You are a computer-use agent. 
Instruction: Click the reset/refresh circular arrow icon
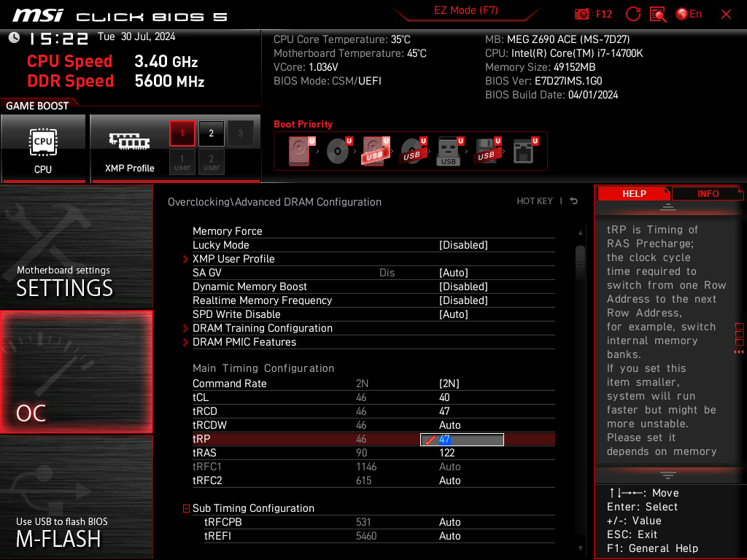coord(632,15)
